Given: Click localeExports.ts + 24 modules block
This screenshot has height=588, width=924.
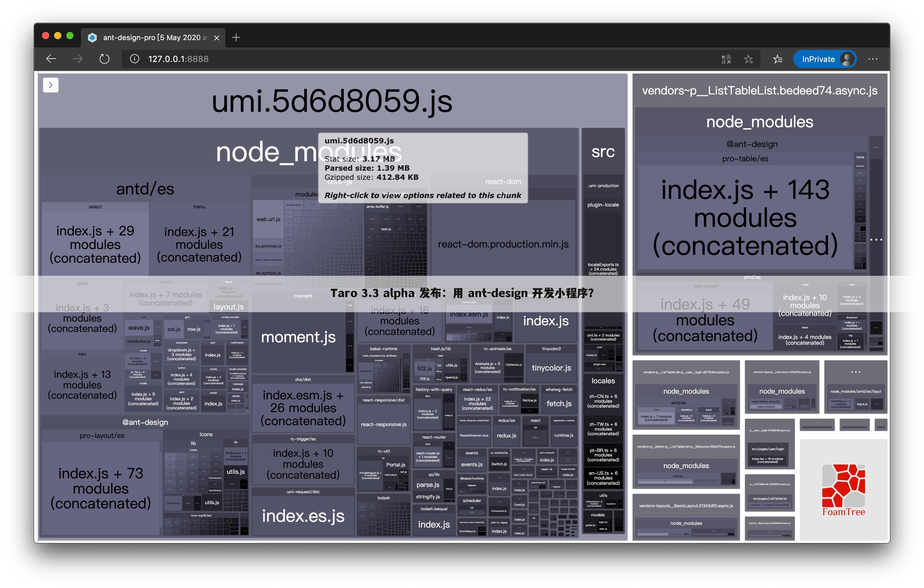Looking at the screenshot, I should tap(603, 269).
